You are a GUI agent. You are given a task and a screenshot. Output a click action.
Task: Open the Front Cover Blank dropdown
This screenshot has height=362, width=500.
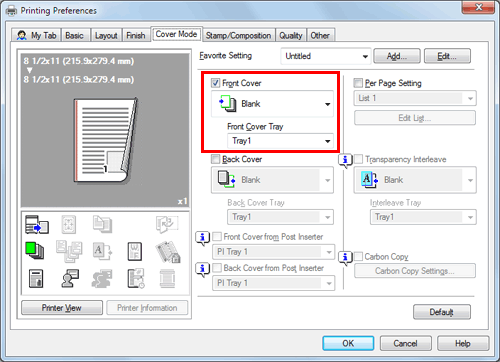(x=272, y=104)
